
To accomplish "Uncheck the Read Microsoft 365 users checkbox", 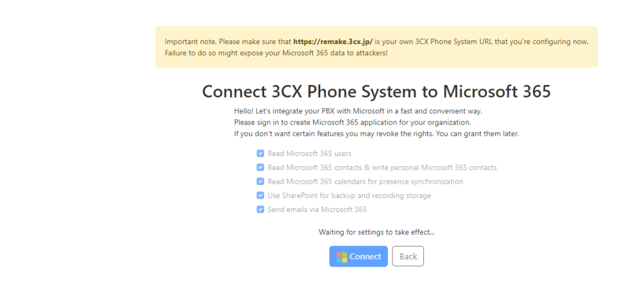I will [260, 154].
